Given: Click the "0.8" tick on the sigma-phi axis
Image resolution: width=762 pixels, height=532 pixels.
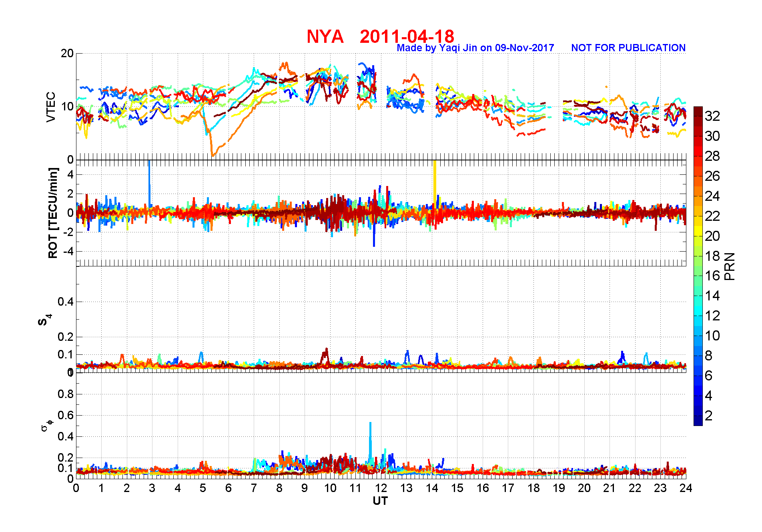Looking at the screenshot, I should [x=66, y=394].
